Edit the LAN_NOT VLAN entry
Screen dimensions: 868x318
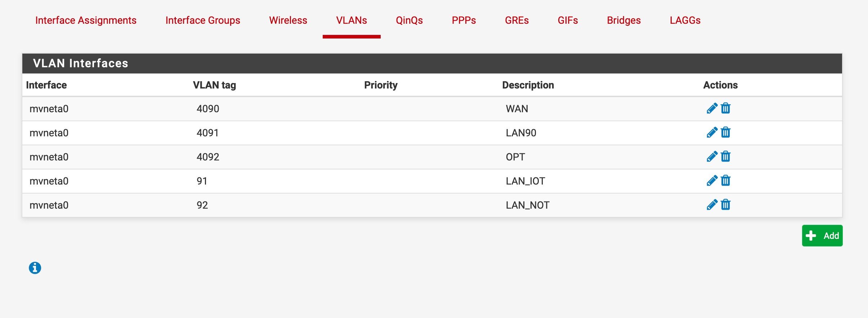pyautogui.click(x=712, y=205)
